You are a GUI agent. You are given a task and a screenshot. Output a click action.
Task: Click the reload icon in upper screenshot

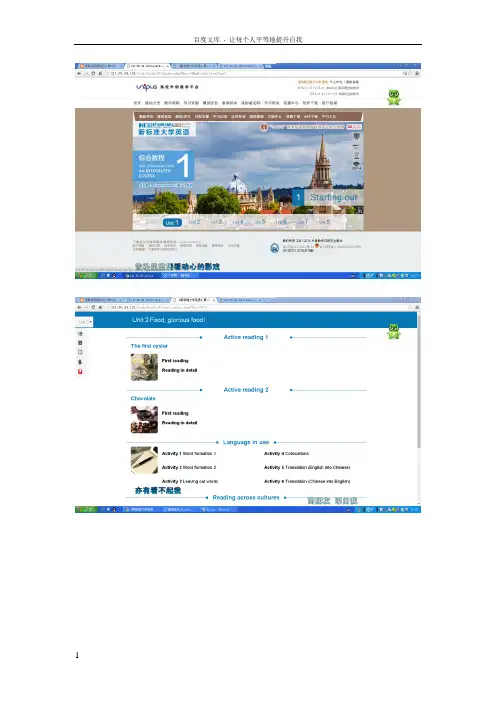tap(93, 73)
